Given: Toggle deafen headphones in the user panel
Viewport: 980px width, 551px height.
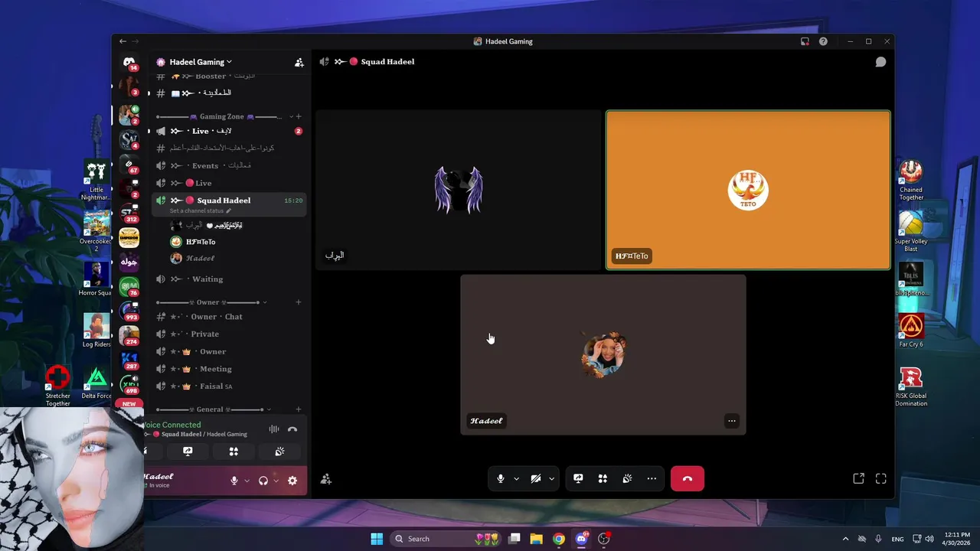Looking at the screenshot, I should (x=263, y=481).
